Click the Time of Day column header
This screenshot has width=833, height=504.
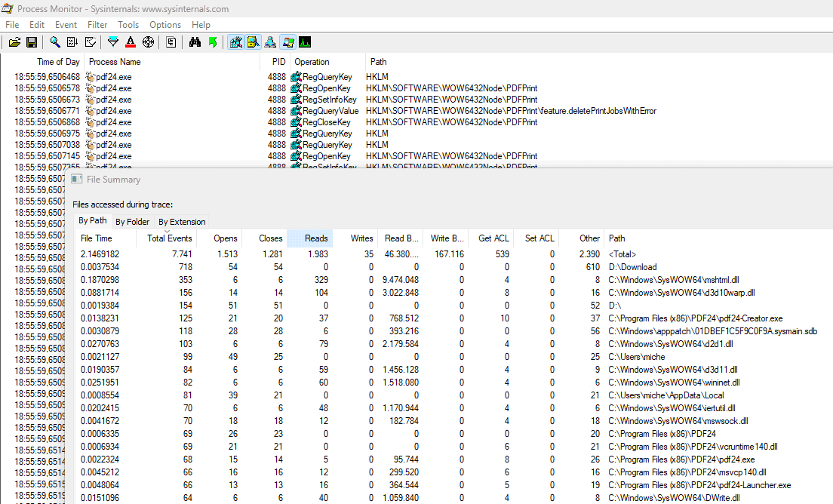42,62
